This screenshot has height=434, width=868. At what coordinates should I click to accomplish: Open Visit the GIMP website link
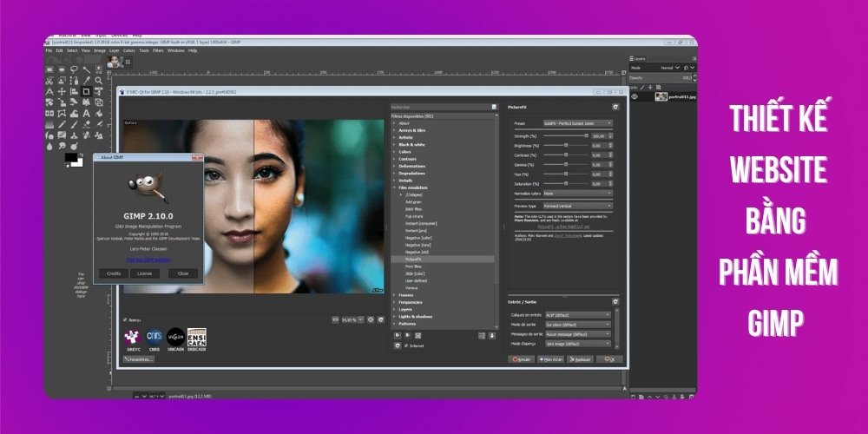tap(148, 260)
